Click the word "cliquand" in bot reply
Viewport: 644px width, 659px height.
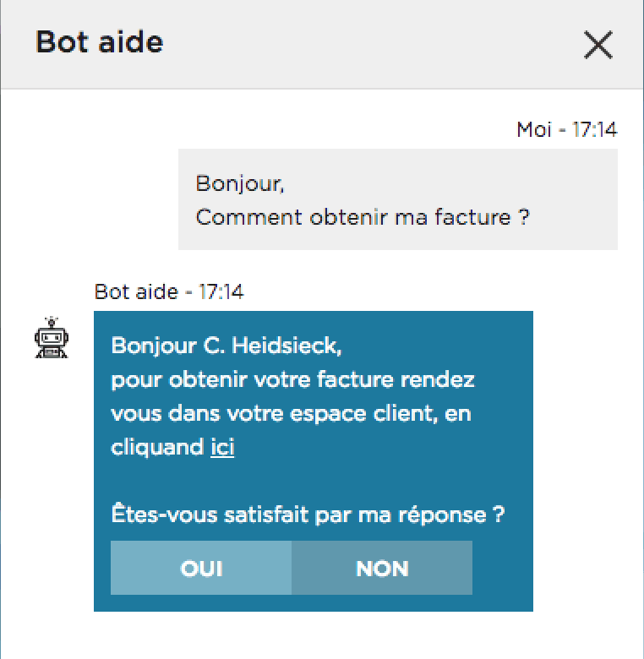pyautogui.click(x=157, y=448)
